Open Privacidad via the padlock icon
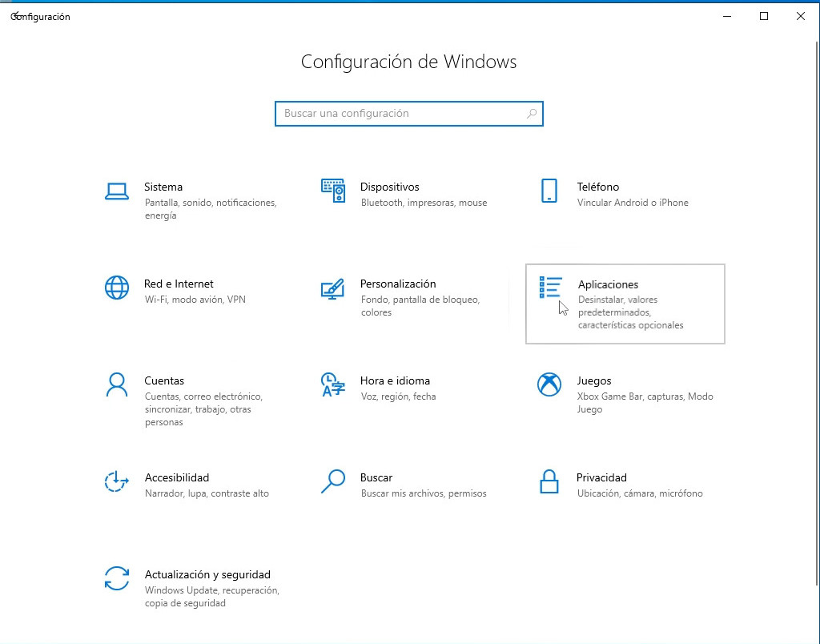This screenshot has height=644, width=820. 549,481
